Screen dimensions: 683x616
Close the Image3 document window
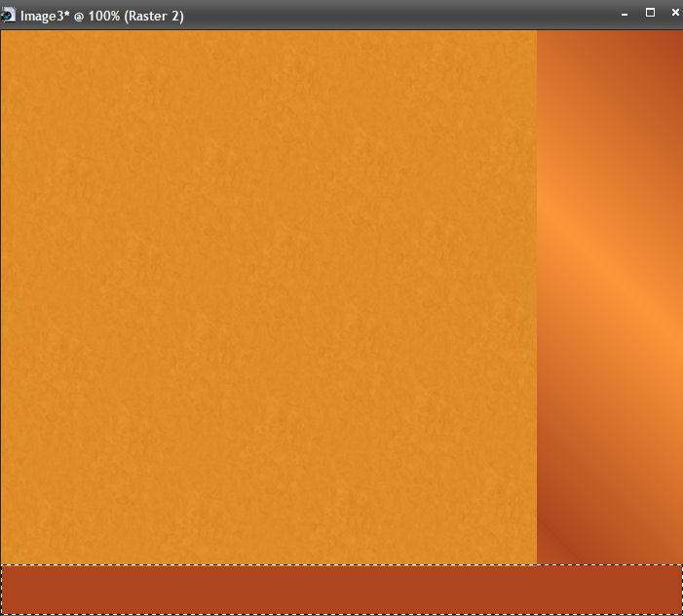(672, 15)
